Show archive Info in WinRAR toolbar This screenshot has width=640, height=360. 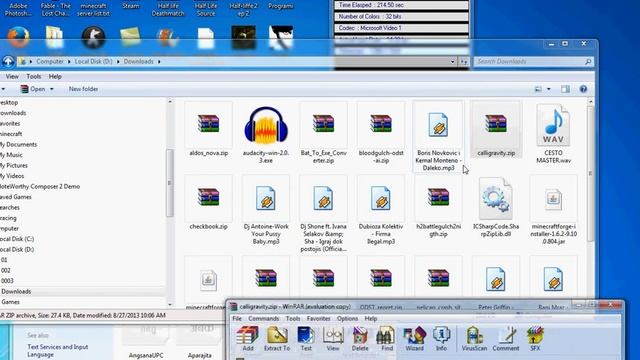(x=441, y=339)
